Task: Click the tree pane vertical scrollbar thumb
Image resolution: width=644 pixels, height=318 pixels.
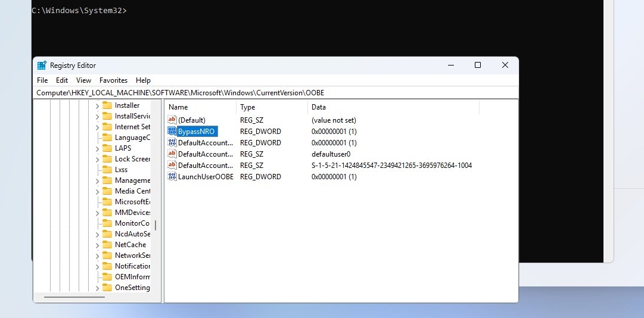Action: [155, 225]
